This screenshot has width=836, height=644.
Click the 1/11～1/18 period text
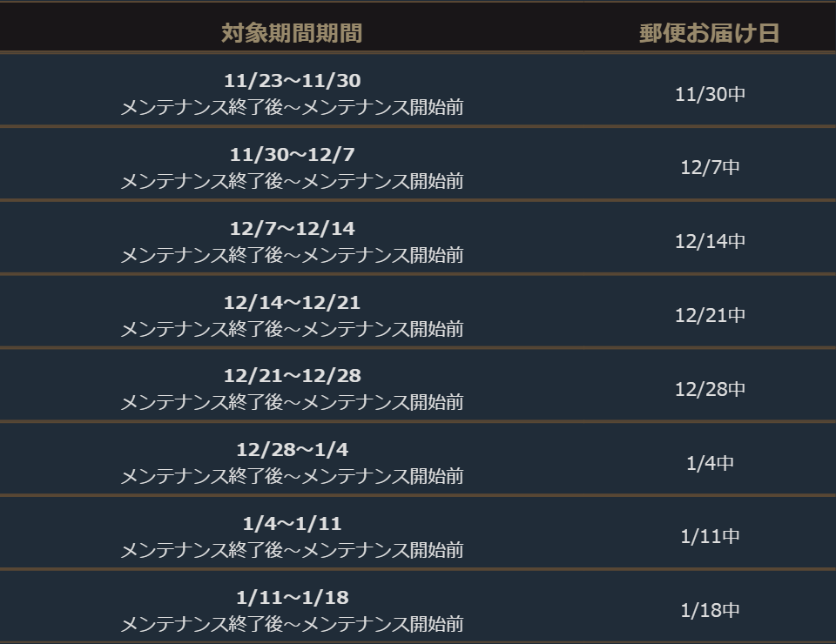(292, 598)
